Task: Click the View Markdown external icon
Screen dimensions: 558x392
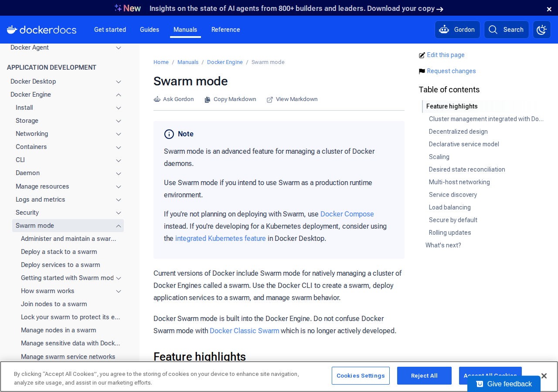Action: (x=270, y=99)
